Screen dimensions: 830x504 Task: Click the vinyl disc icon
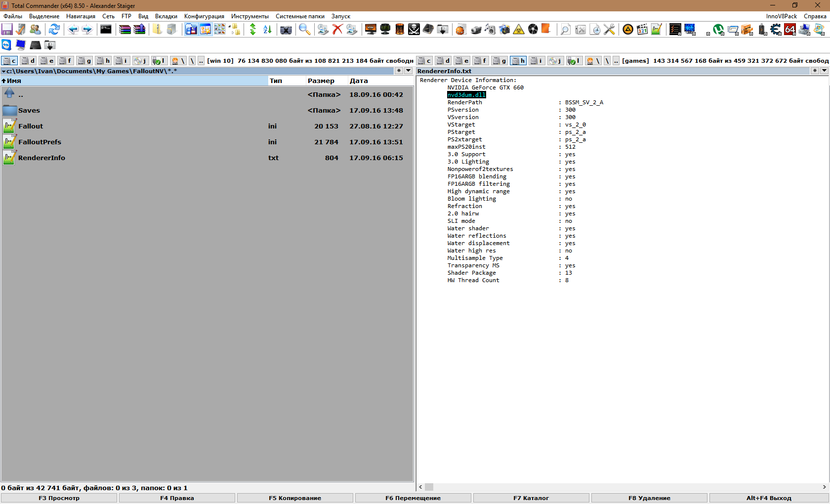tap(533, 30)
